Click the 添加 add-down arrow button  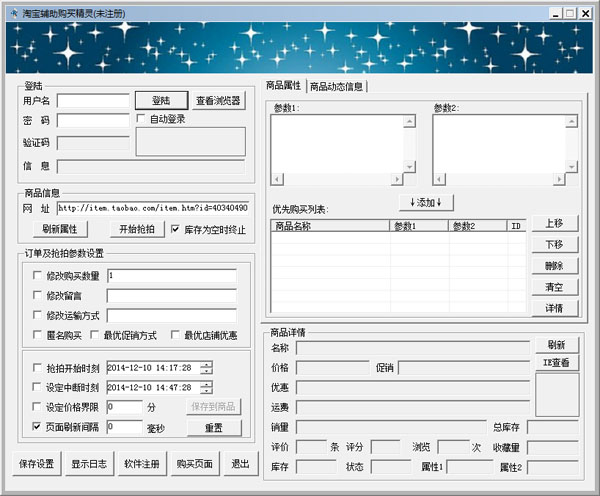[427, 203]
